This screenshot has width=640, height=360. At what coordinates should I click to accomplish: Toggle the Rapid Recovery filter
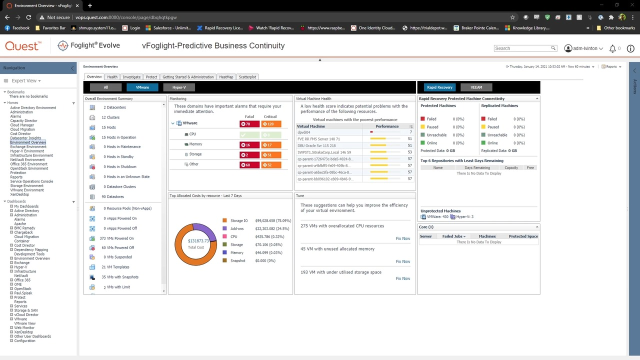[x=440, y=87]
